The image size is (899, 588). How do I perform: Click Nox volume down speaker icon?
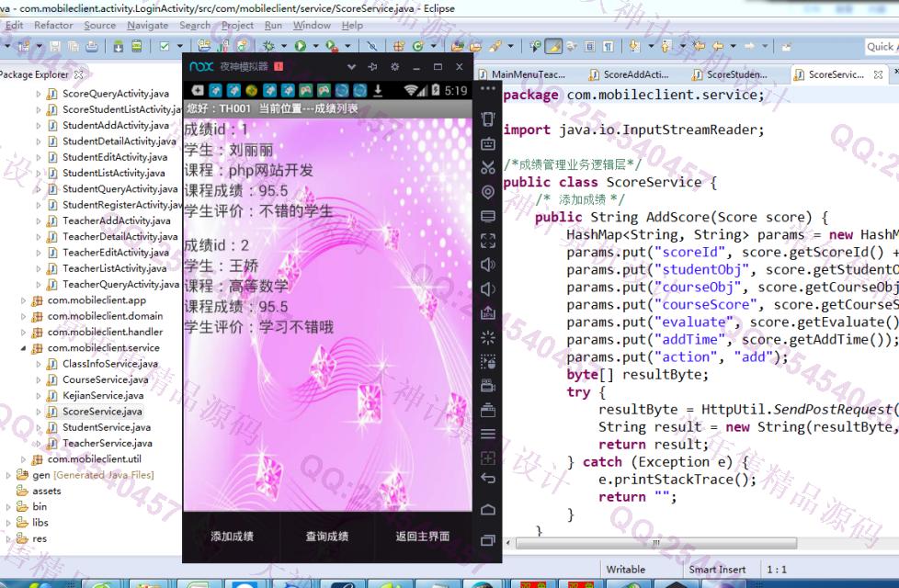[x=488, y=289]
